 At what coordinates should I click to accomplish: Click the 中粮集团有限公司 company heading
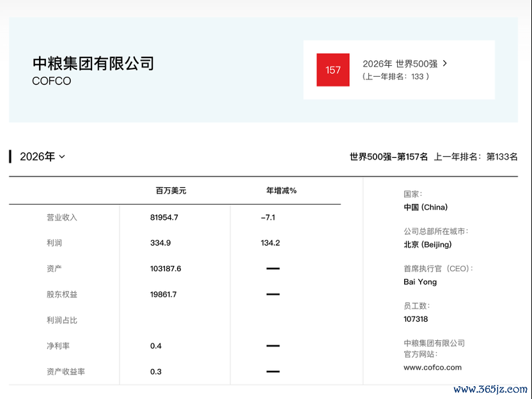93,63
